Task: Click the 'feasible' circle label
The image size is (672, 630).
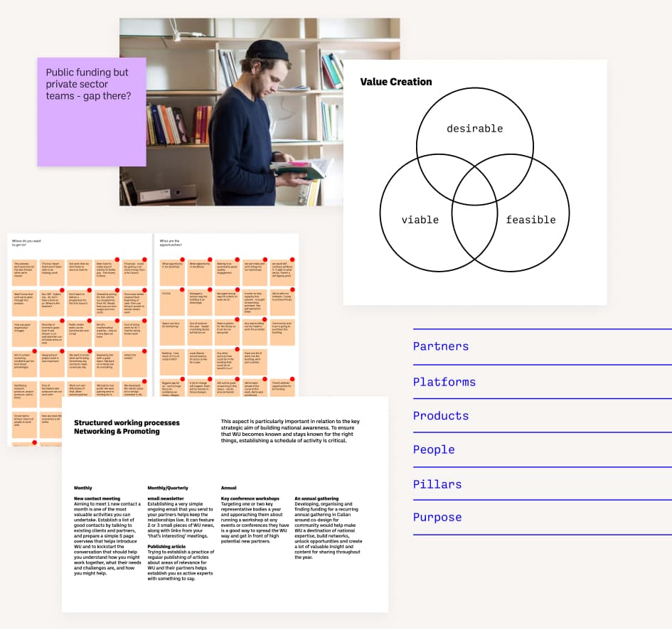Action: [530, 220]
